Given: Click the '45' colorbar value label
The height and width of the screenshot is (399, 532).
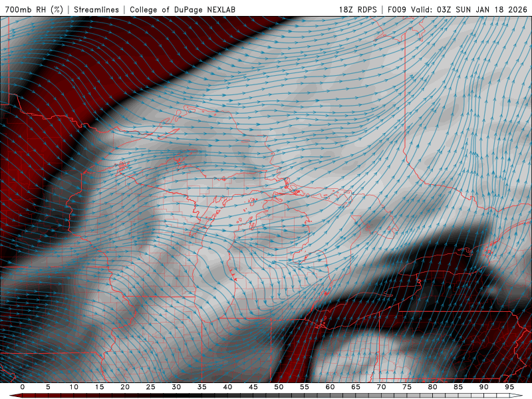Looking at the screenshot, I should pos(253,387).
